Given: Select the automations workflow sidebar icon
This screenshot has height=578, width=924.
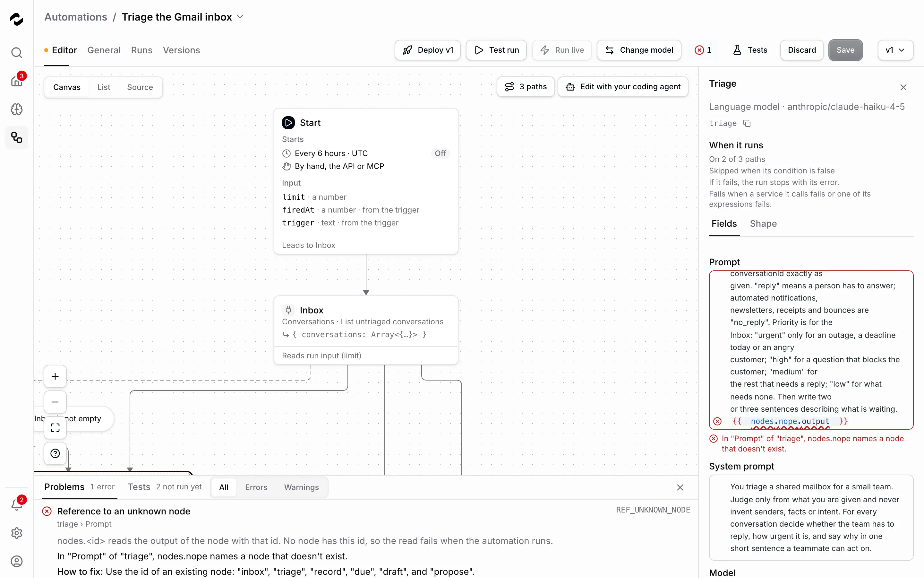Looking at the screenshot, I should pos(16,138).
